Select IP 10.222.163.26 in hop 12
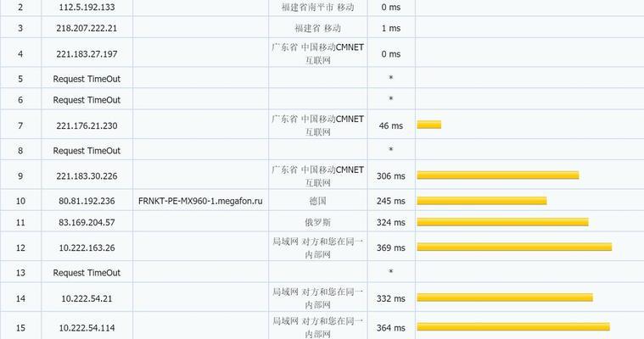The height and width of the screenshot is (339, 644). click(x=87, y=247)
